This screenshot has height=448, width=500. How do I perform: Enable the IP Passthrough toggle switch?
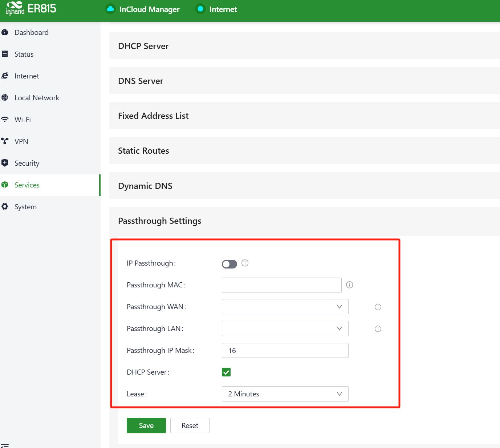click(x=229, y=264)
